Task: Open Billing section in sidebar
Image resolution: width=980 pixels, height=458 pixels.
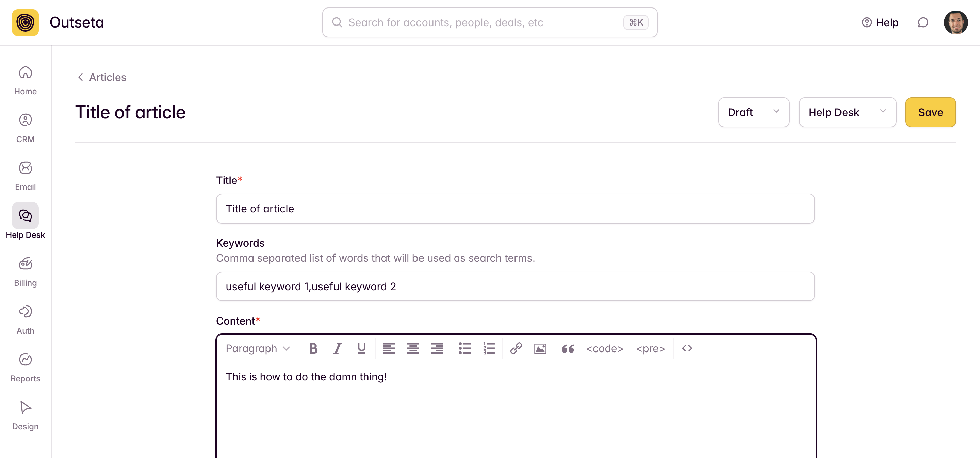Action: point(25,272)
